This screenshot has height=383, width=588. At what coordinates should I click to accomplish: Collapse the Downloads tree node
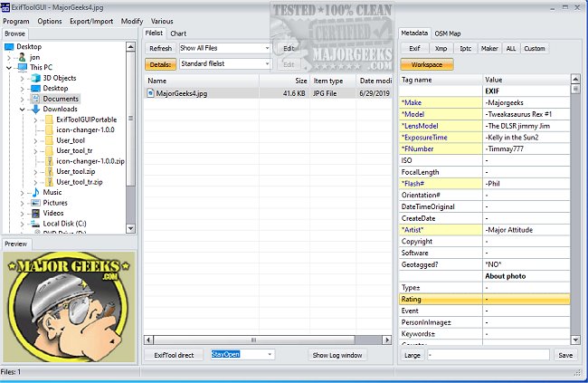tap(22, 110)
